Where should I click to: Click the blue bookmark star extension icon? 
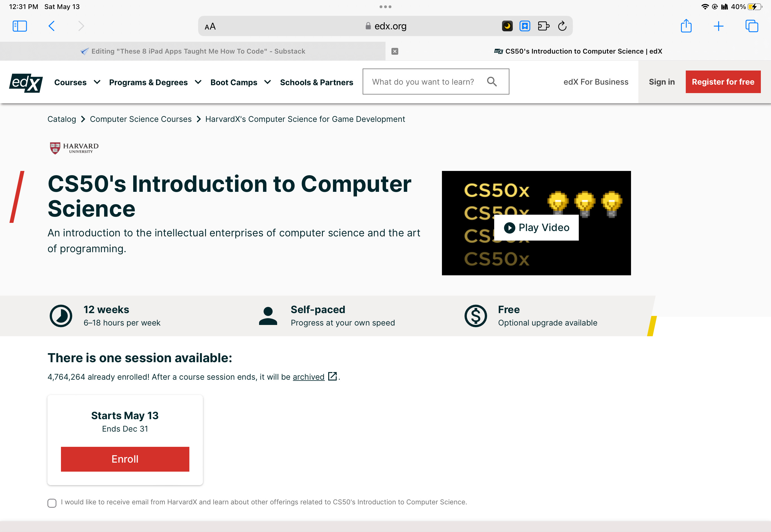tap(525, 26)
